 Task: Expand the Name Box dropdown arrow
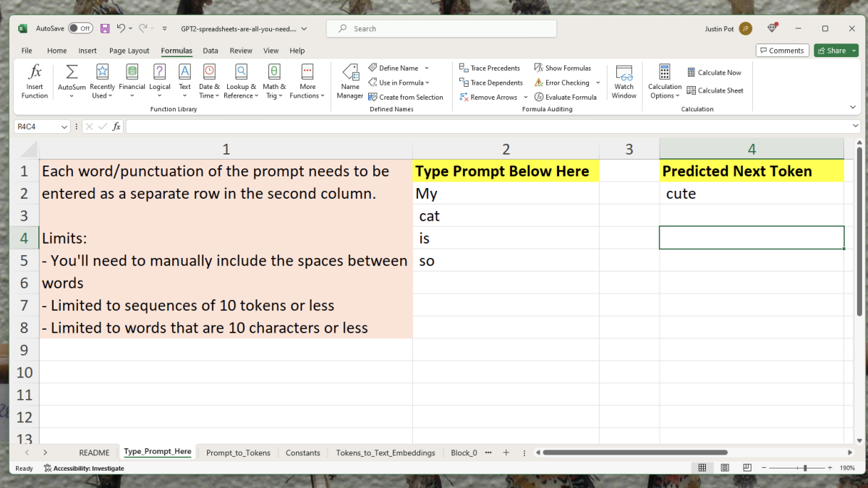pyautogui.click(x=64, y=127)
